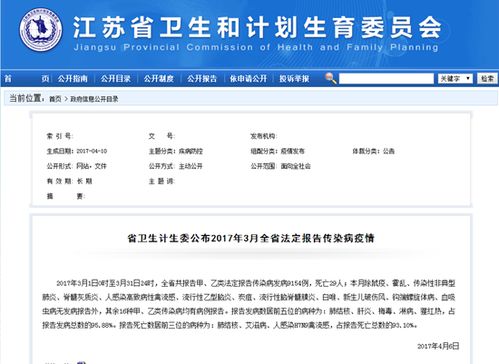
Task: Expand the 关键字 search type dropdown
Action: [x=455, y=79]
